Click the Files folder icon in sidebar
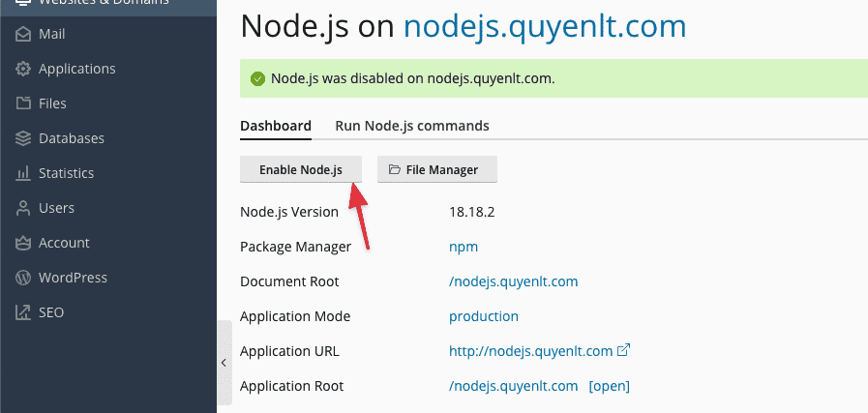 (x=23, y=103)
